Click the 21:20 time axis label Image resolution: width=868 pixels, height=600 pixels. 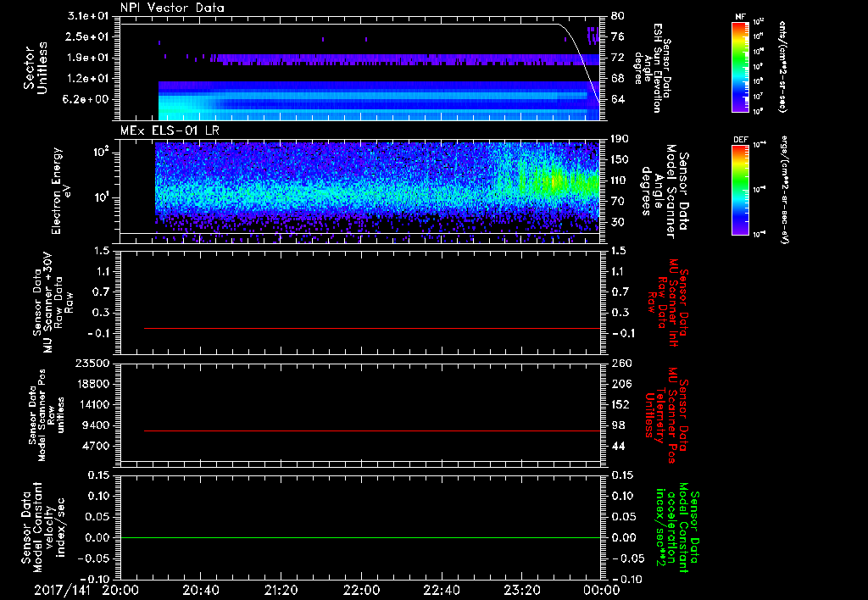[x=281, y=590]
